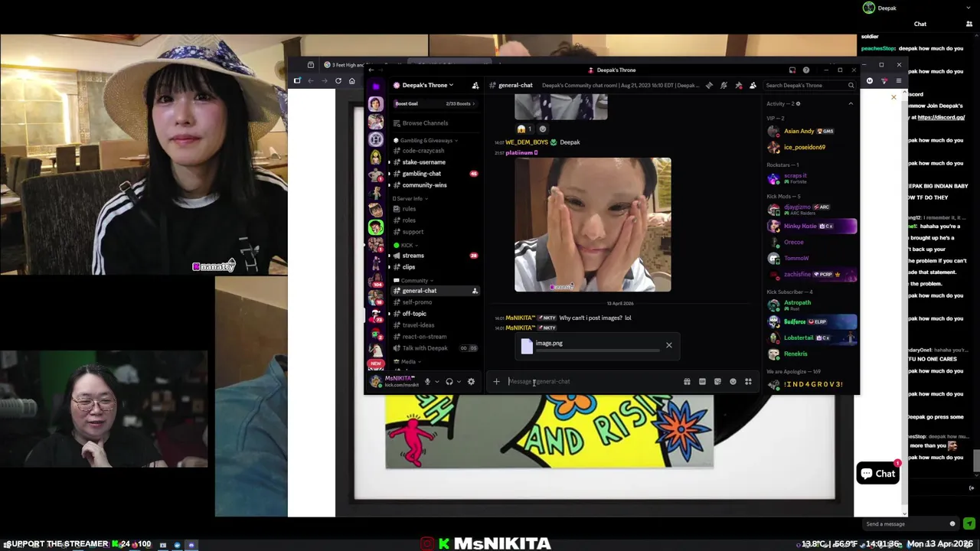Open the GIF picker icon

coord(702,381)
